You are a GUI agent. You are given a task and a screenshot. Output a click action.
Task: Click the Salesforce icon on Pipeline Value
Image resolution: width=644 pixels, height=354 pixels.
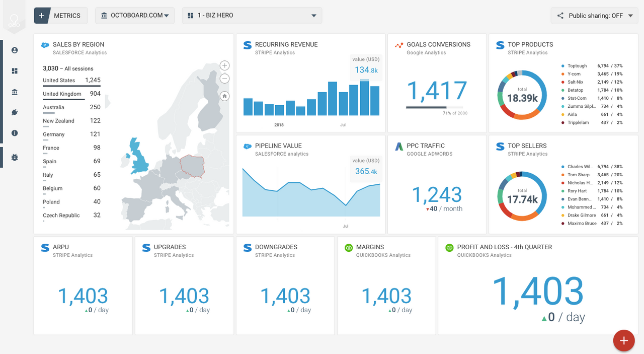click(247, 147)
